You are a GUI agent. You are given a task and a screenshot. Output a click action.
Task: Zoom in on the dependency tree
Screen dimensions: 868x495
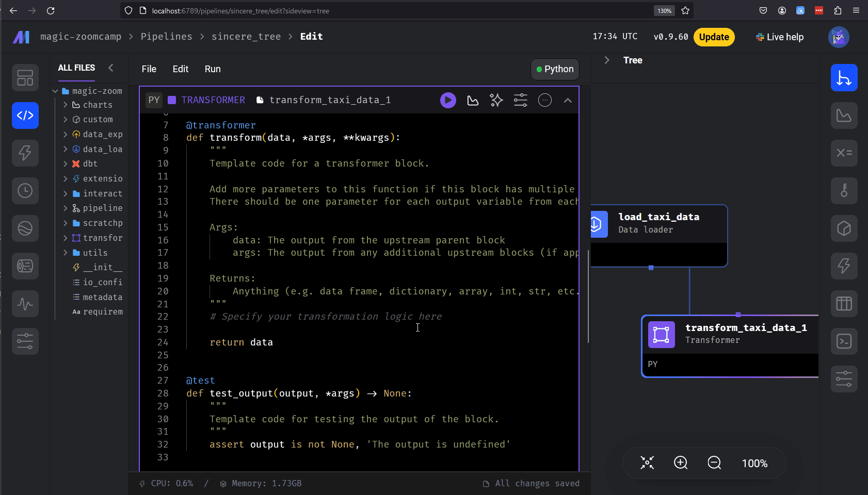(681, 463)
